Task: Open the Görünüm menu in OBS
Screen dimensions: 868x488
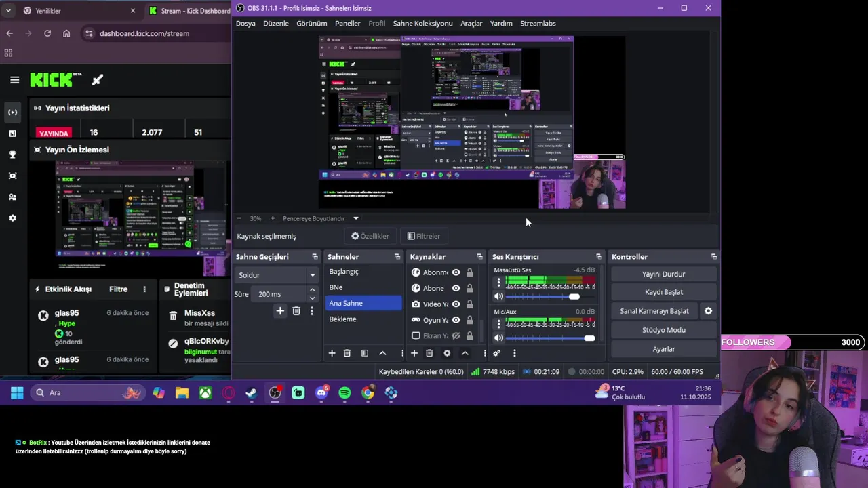Action: [312, 23]
